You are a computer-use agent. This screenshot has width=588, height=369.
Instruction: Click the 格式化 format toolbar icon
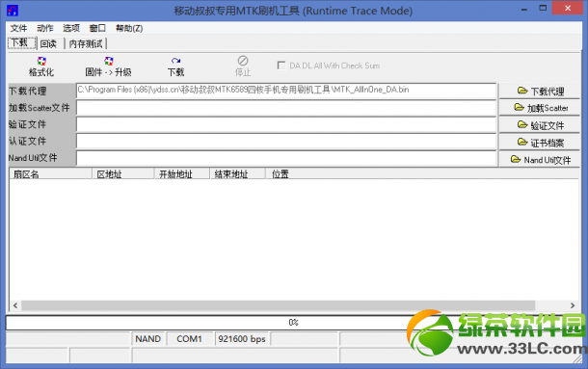click(x=41, y=66)
